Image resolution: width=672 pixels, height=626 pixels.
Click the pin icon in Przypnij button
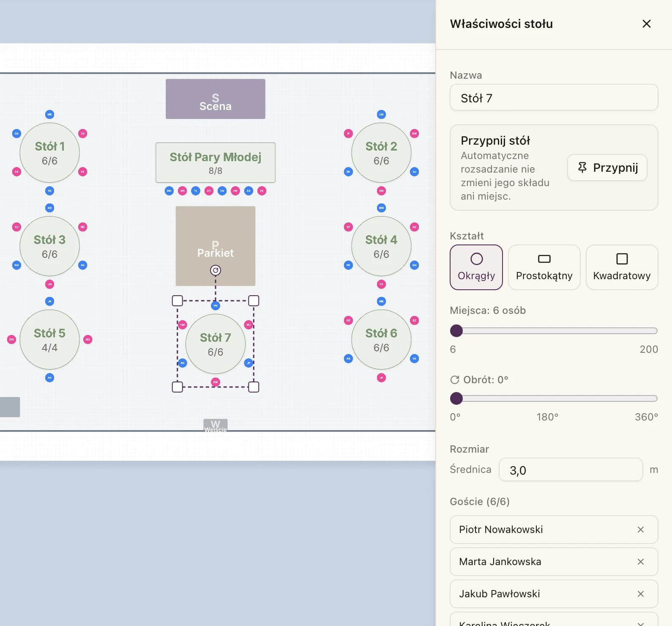(x=582, y=167)
